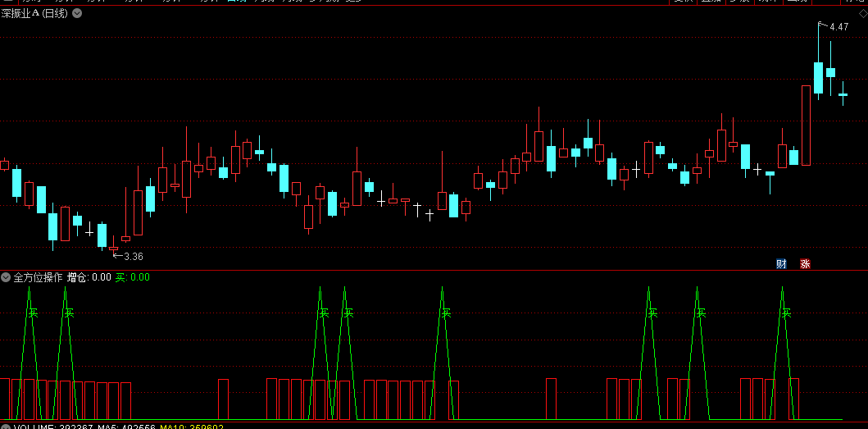
Task: Click the rightmost 买 buy signal marker
Action: (x=786, y=313)
